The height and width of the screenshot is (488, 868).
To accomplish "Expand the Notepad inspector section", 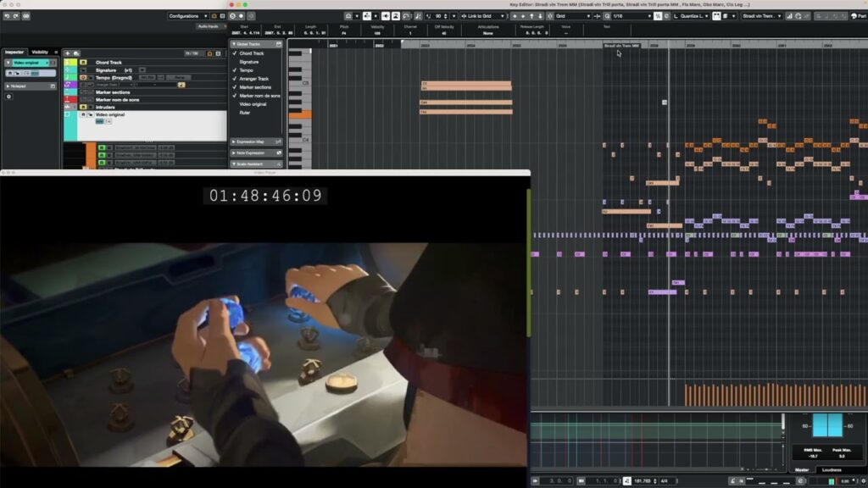I will (x=8, y=86).
